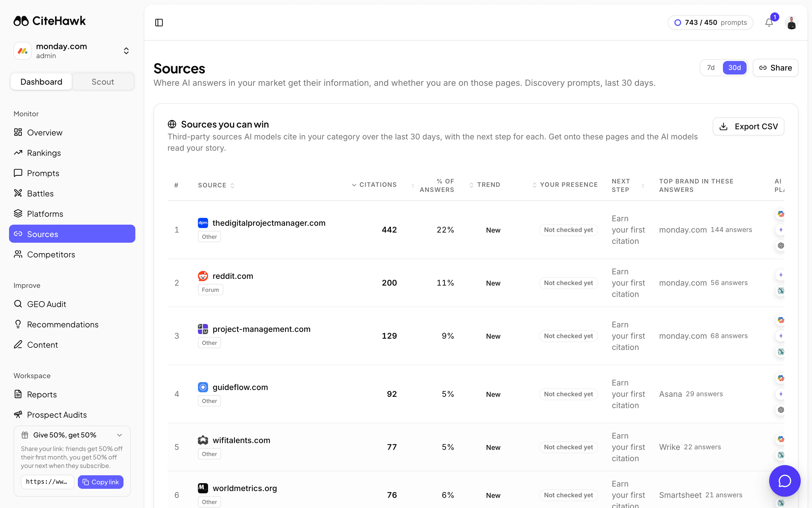Viewport: 812px width, 508px height.
Task: Sort table by Trend column
Action: (x=484, y=185)
